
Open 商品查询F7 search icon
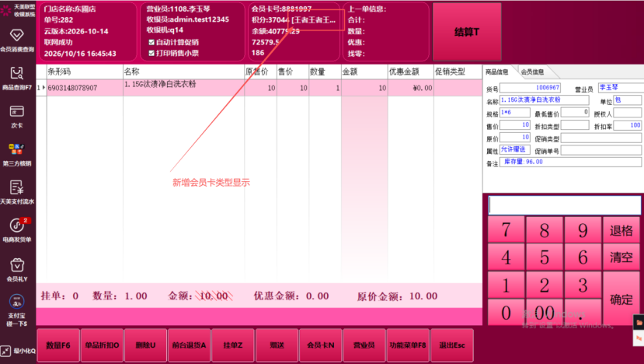(17, 74)
